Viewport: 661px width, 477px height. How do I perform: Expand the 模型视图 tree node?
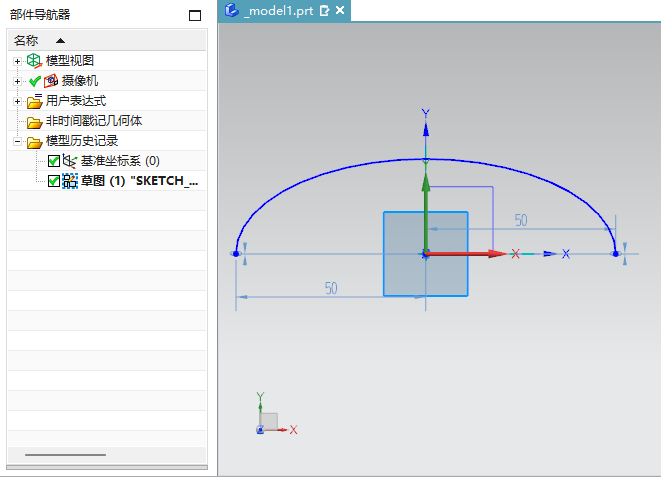tap(17, 62)
